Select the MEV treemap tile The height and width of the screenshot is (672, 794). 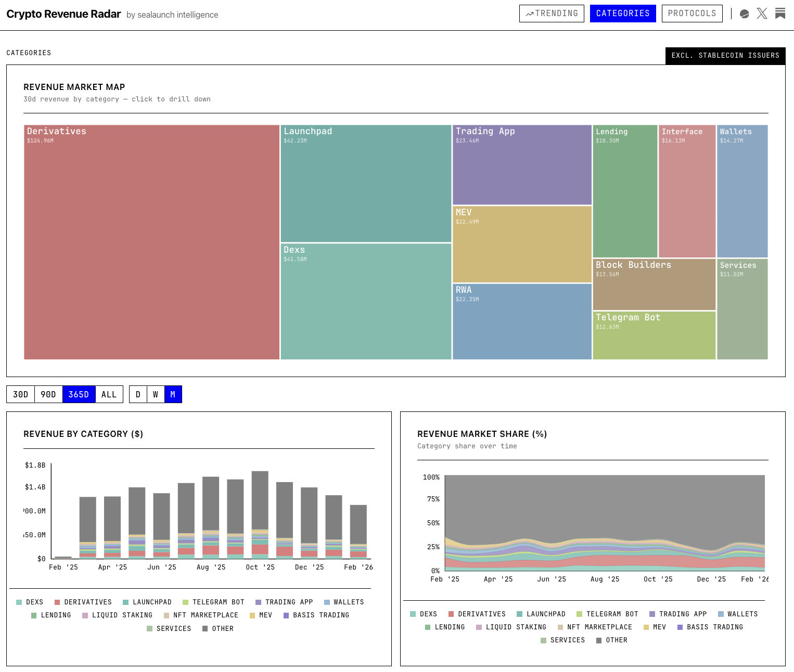522,243
